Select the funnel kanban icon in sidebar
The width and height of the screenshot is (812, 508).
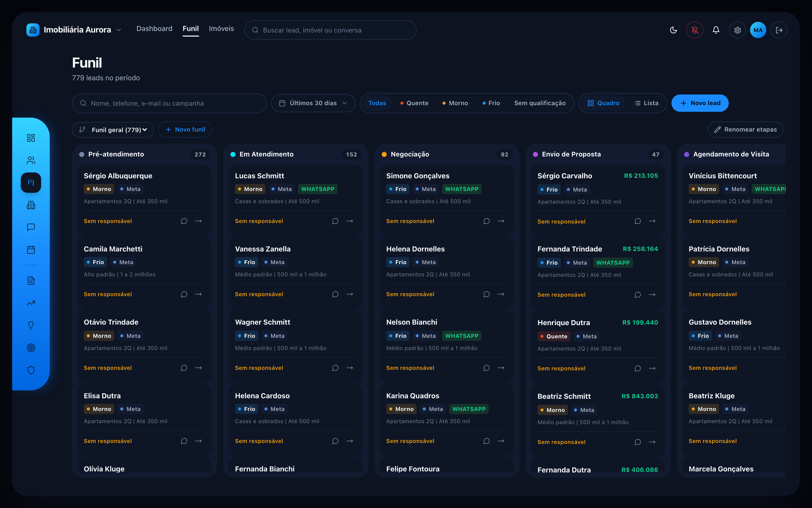[x=31, y=182]
